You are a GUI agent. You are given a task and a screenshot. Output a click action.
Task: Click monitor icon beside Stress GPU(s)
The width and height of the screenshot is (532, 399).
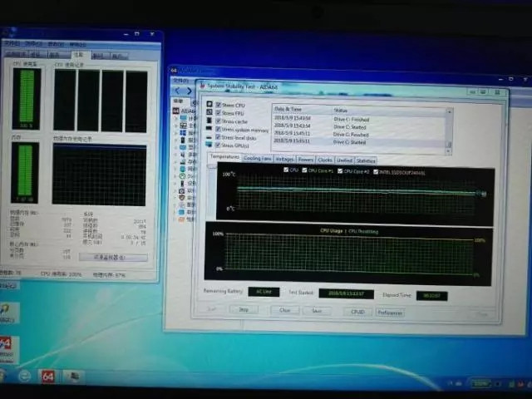[209, 145]
